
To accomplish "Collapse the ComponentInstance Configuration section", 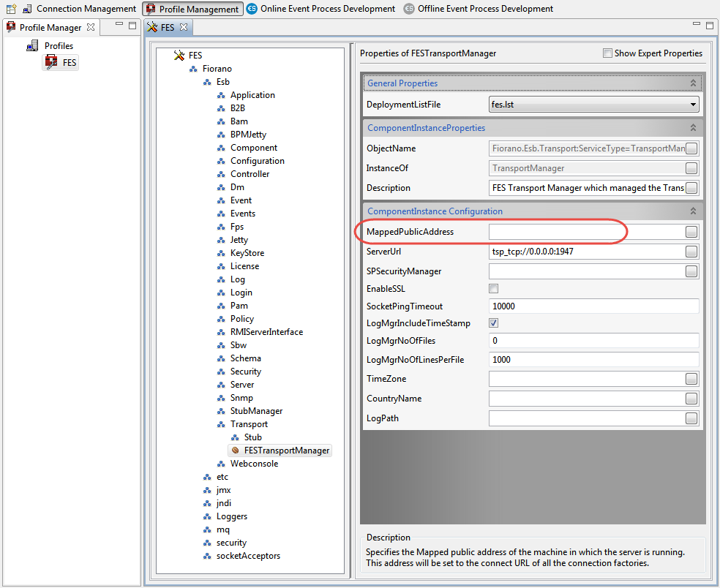I will point(692,211).
